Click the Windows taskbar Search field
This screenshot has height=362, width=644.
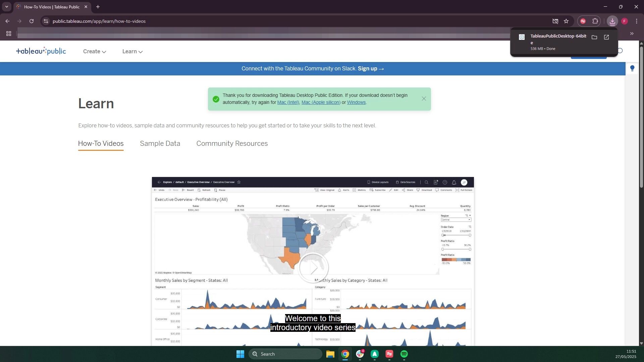(285, 354)
